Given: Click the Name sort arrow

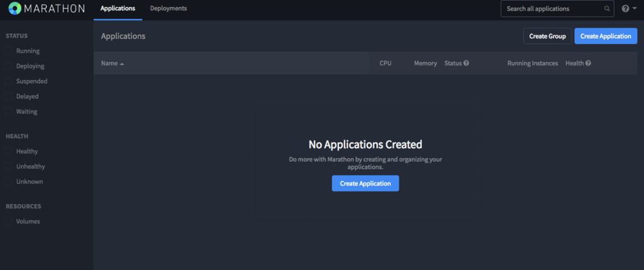Looking at the screenshot, I should point(122,64).
